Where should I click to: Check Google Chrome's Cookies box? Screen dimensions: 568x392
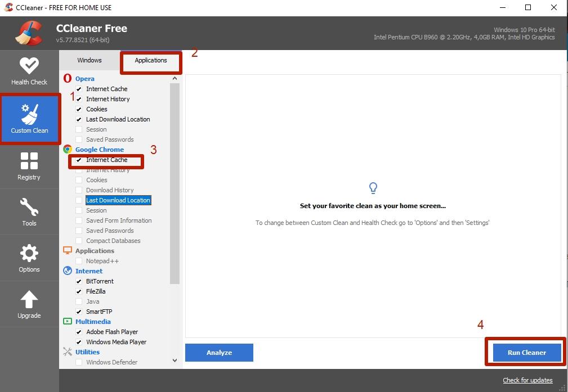79,180
